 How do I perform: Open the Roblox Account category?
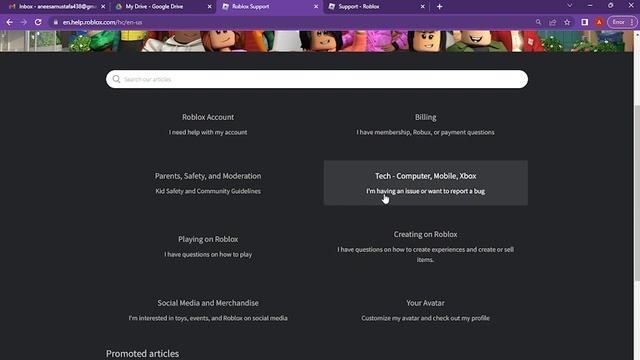pos(208,124)
